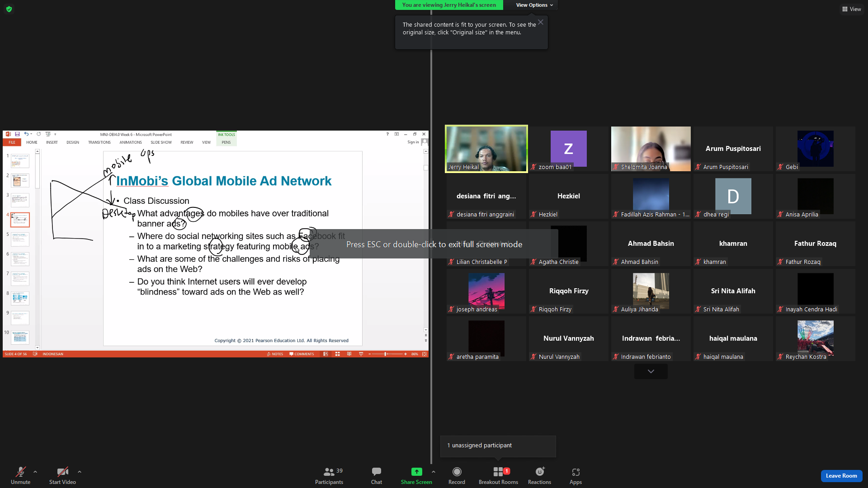
Task: Switch to Slide Sorter view icon
Action: [x=337, y=354]
